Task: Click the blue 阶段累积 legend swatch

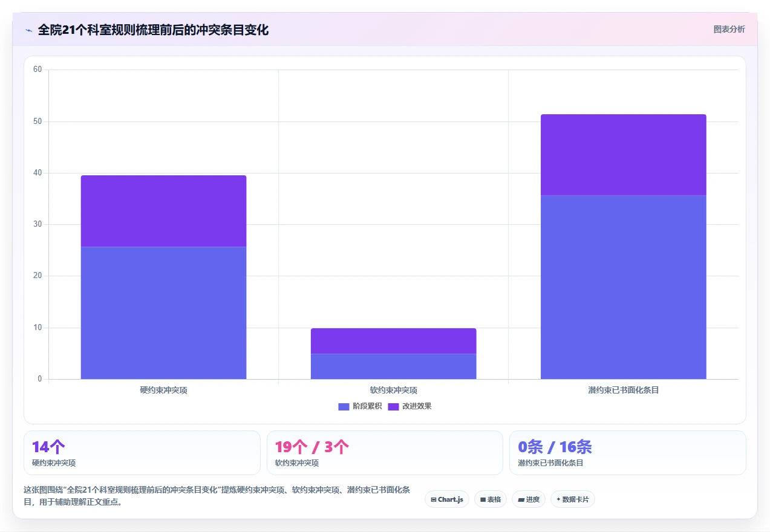Action: point(344,406)
